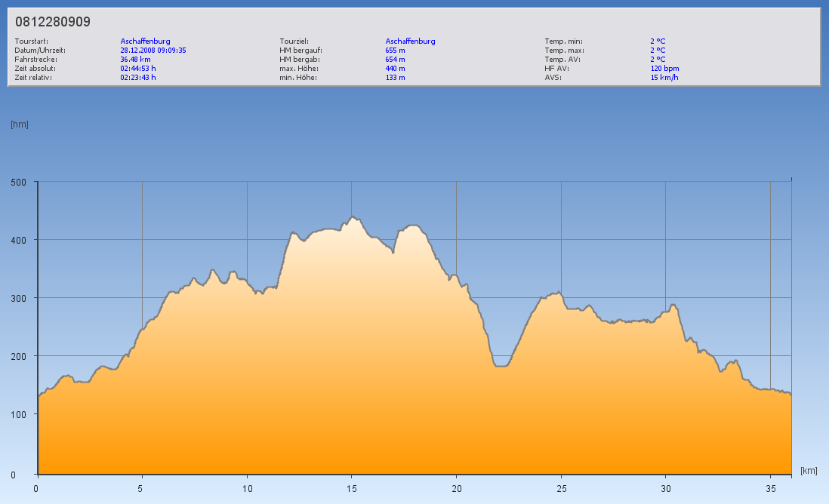Click the 500 label on elevation axis
829x504 pixels.
[x=18, y=182]
